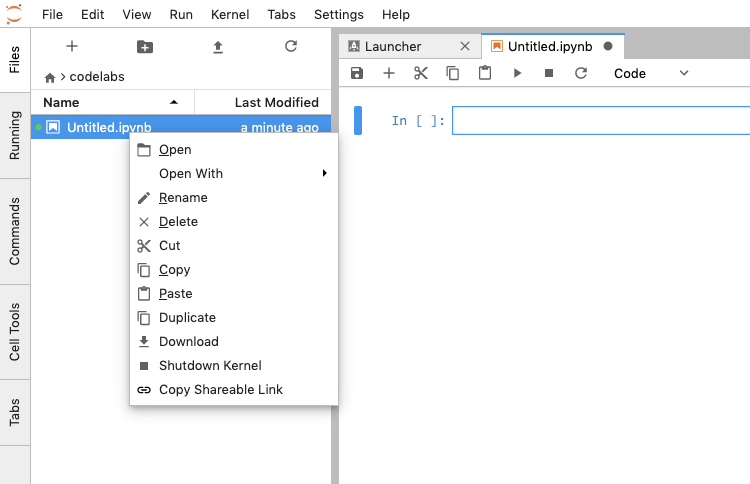Create a new folder in file browser

(145, 46)
